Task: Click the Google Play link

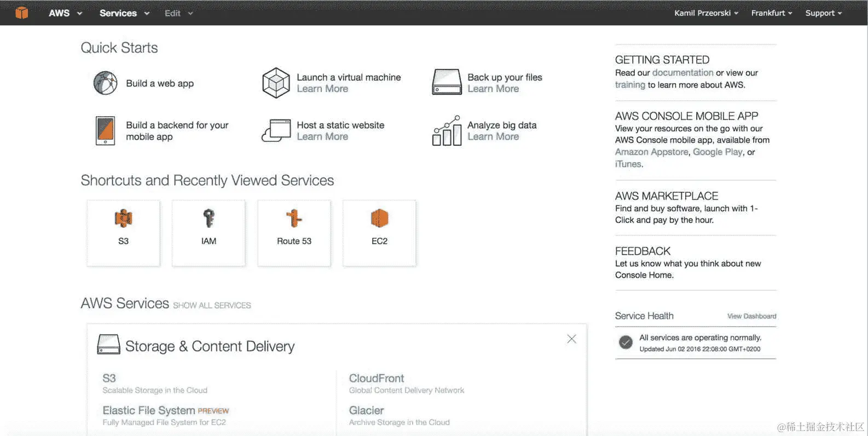Action: pos(717,152)
